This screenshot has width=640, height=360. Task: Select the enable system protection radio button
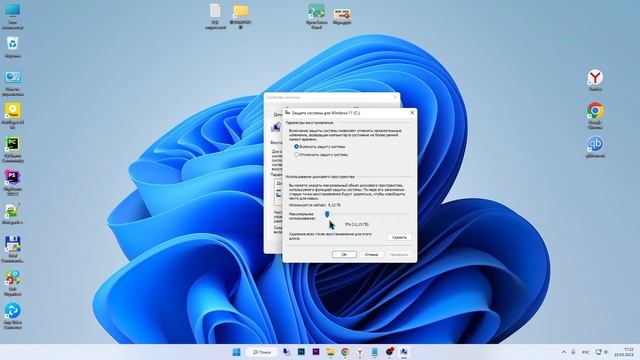coord(296,146)
